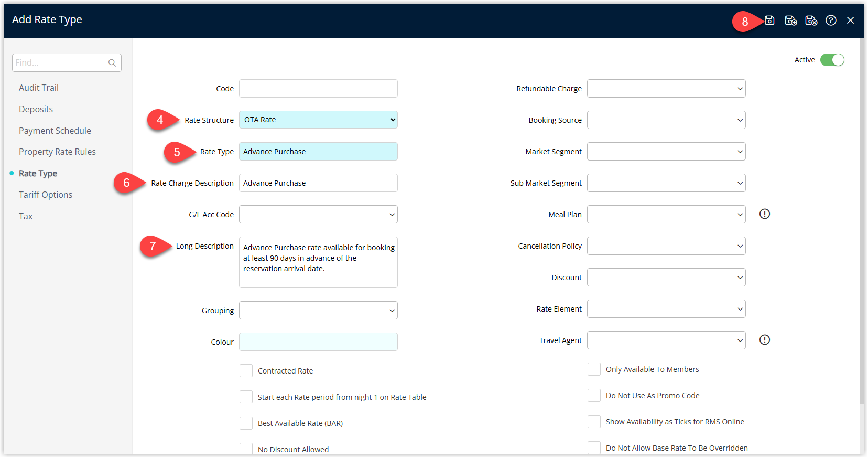Image resolution: width=868 pixels, height=458 pixels.
Task: Click the Save icon in header
Action: [769, 20]
